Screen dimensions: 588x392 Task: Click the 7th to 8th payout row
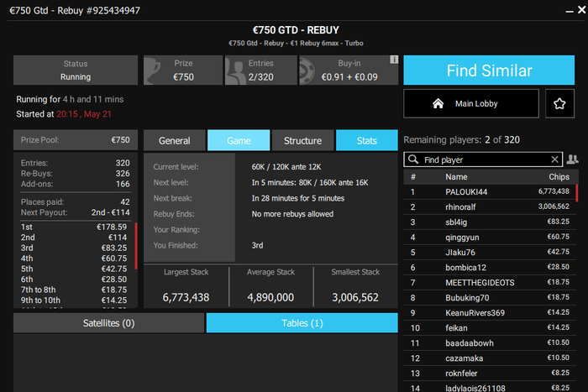point(74,290)
